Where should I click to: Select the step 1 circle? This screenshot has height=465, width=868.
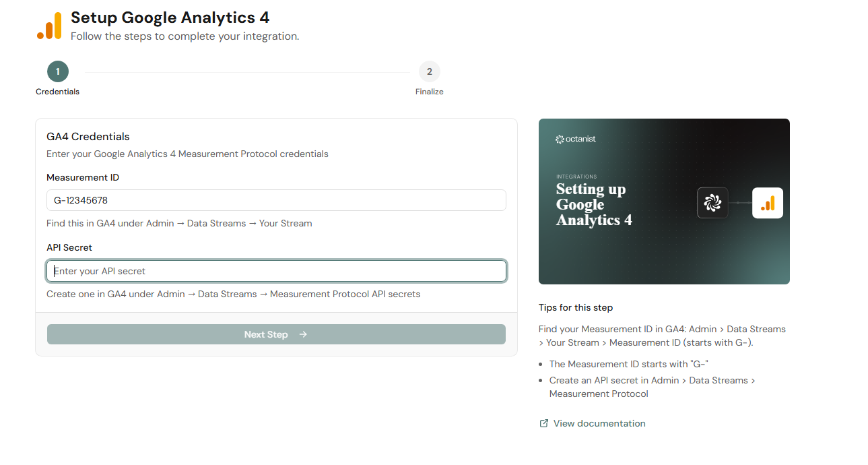[x=58, y=71]
